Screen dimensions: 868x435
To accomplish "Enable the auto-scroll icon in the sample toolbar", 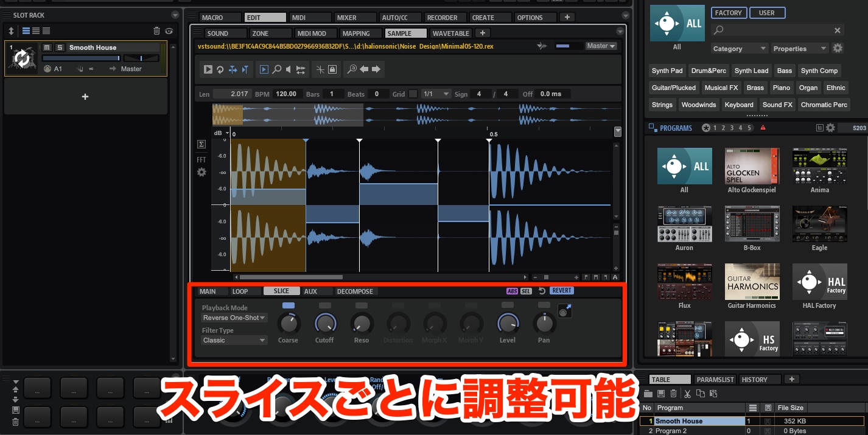I will click(x=233, y=70).
